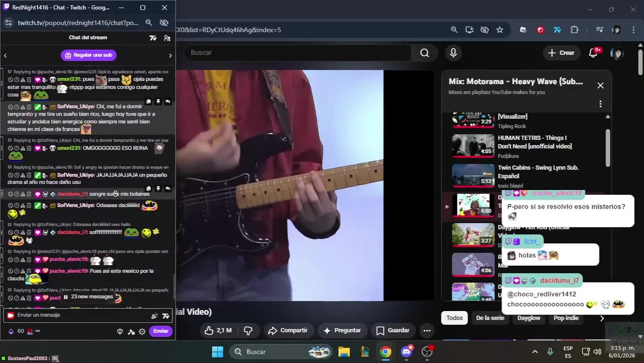The width and height of the screenshot is (644, 363).
Task: Expand more filter chips with right arrow
Action: (x=602, y=318)
